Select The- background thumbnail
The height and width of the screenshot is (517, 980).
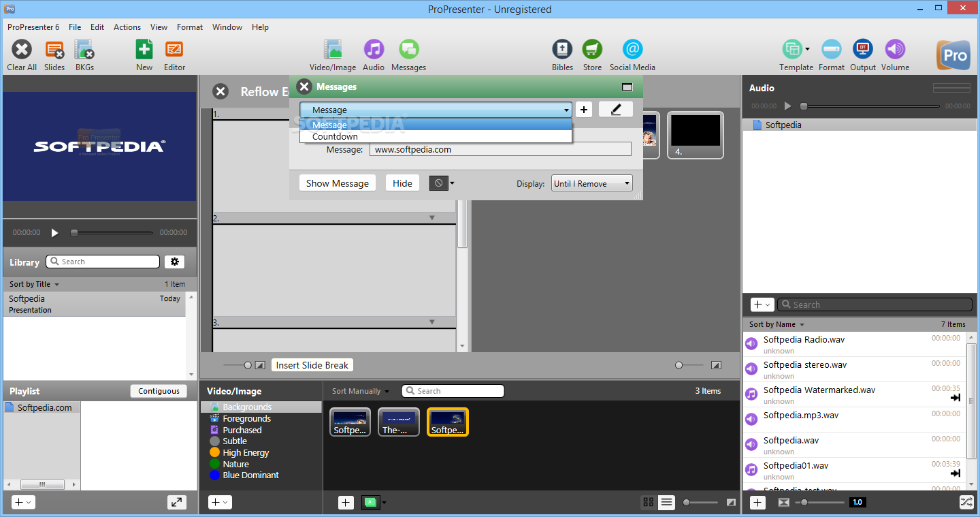[398, 422]
